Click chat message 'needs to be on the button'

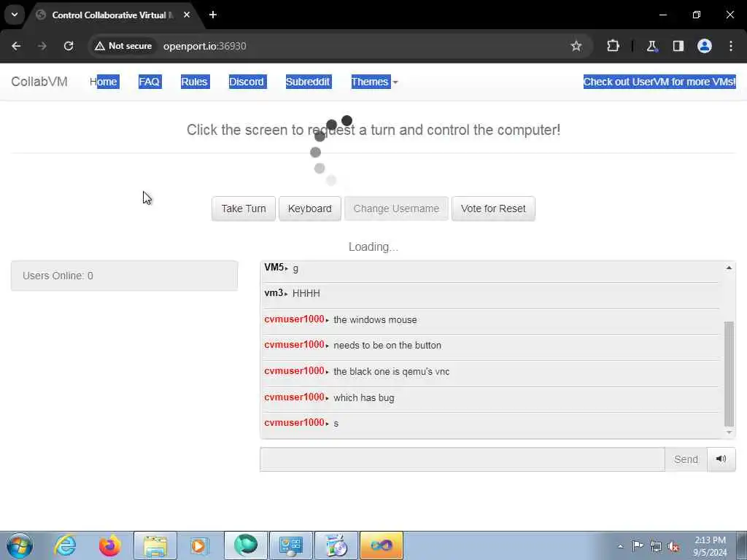[x=387, y=345]
